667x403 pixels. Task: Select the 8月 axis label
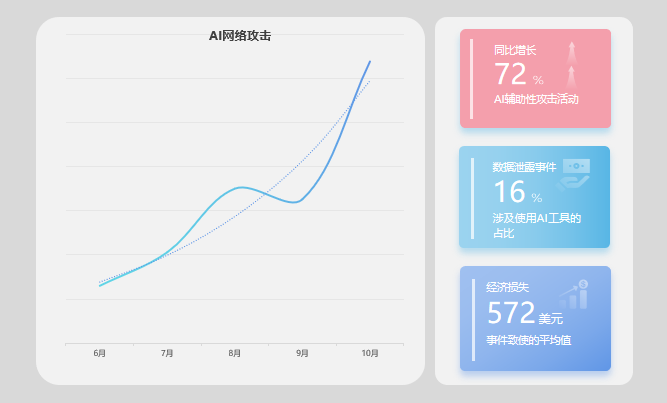[x=235, y=353]
